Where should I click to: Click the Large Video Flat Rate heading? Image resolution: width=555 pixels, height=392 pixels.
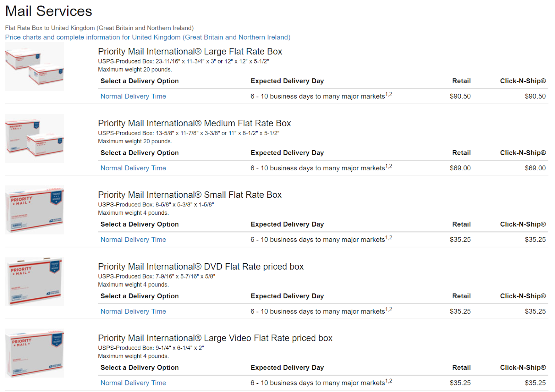(215, 338)
